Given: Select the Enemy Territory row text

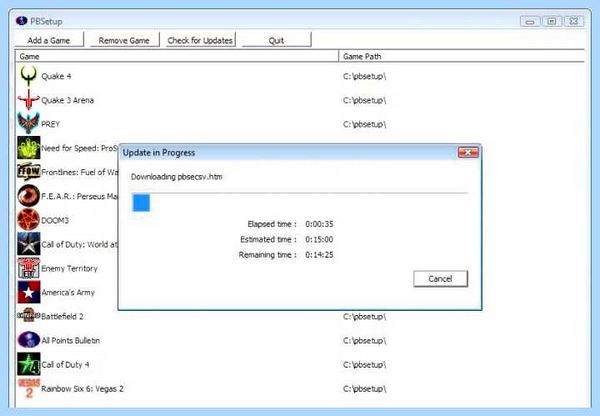Looking at the screenshot, I should [x=69, y=268].
